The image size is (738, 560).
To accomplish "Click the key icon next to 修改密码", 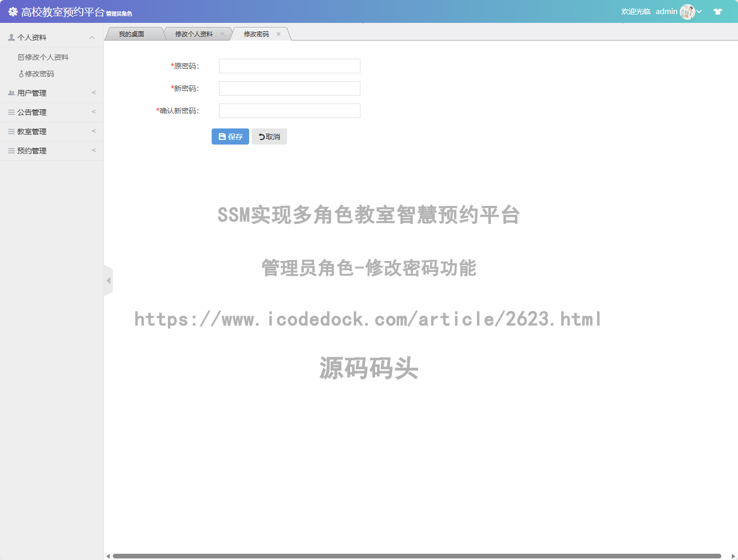I will (21, 73).
